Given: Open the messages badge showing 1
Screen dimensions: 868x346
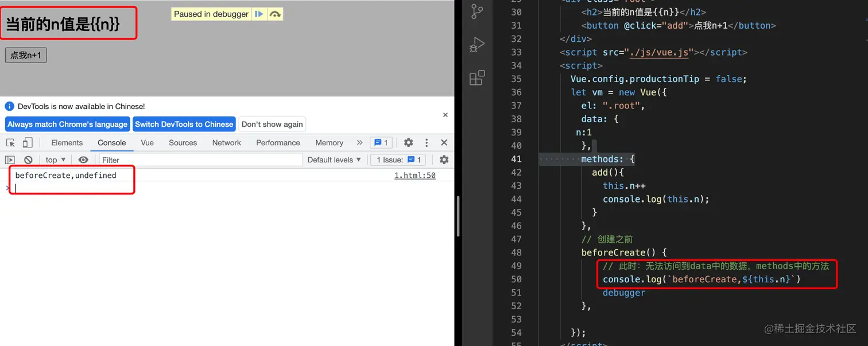Looking at the screenshot, I should (x=381, y=142).
